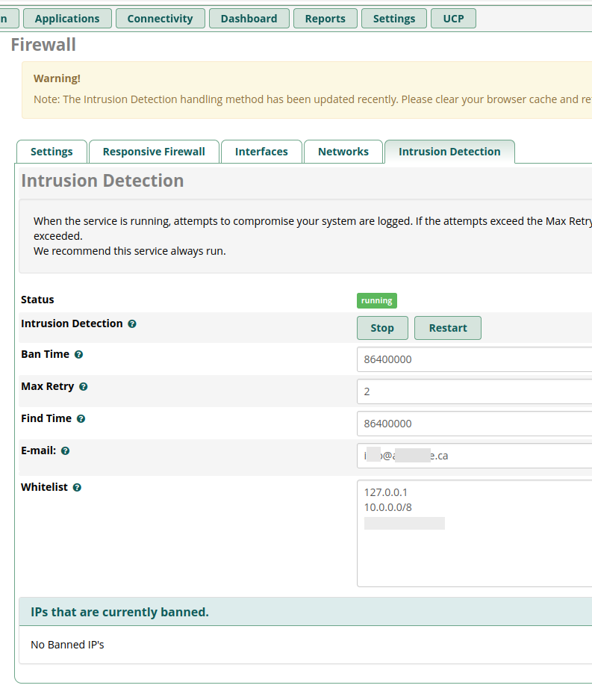Click the E-mail help icon
This screenshot has height=700, width=592.
(66, 451)
